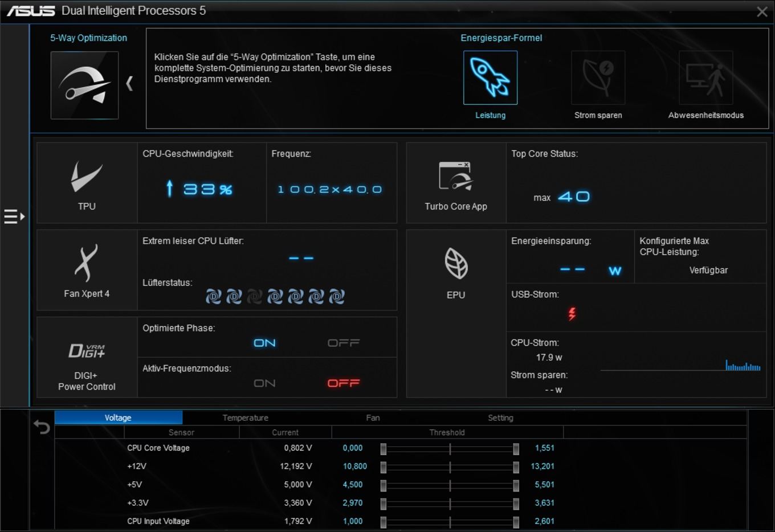Turn Aktiv-Frequenzmodus ON

point(264,383)
